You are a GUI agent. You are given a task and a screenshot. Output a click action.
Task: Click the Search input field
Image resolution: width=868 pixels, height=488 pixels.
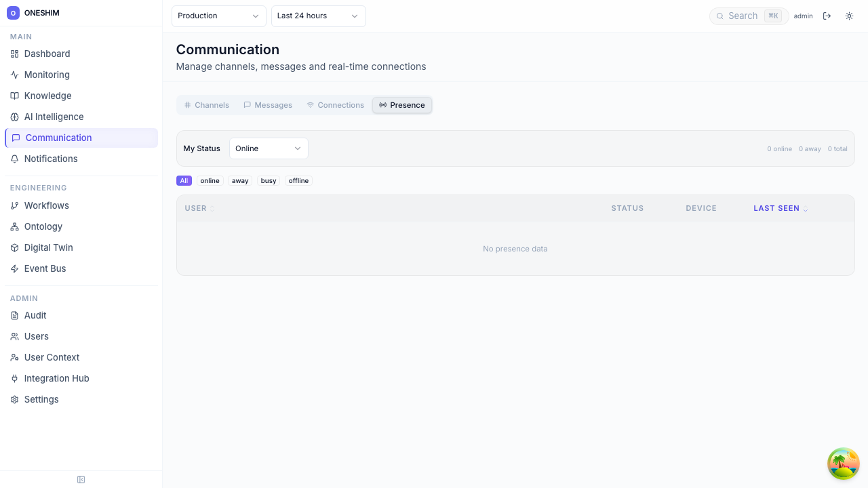coord(743,16)
